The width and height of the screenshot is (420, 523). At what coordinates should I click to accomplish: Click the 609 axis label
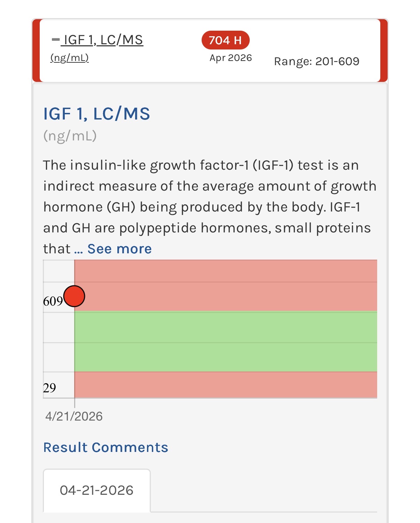53,301
